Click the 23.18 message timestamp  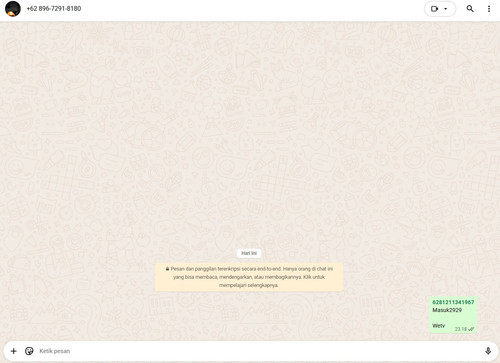(461, 329)
